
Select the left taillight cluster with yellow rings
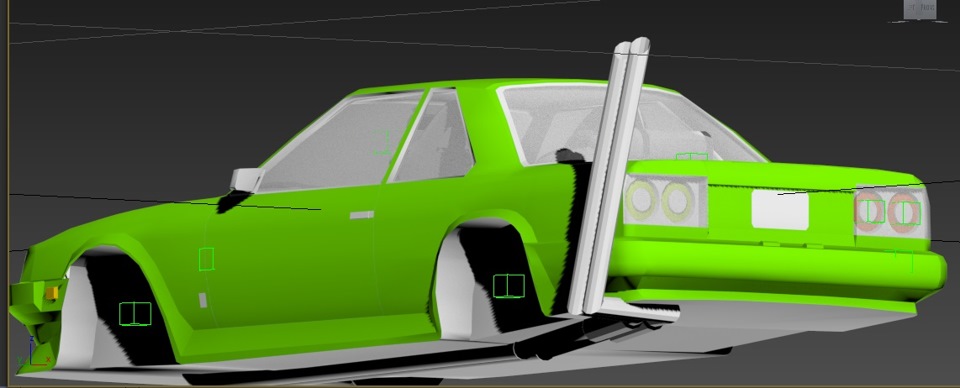tap(665, 200)
